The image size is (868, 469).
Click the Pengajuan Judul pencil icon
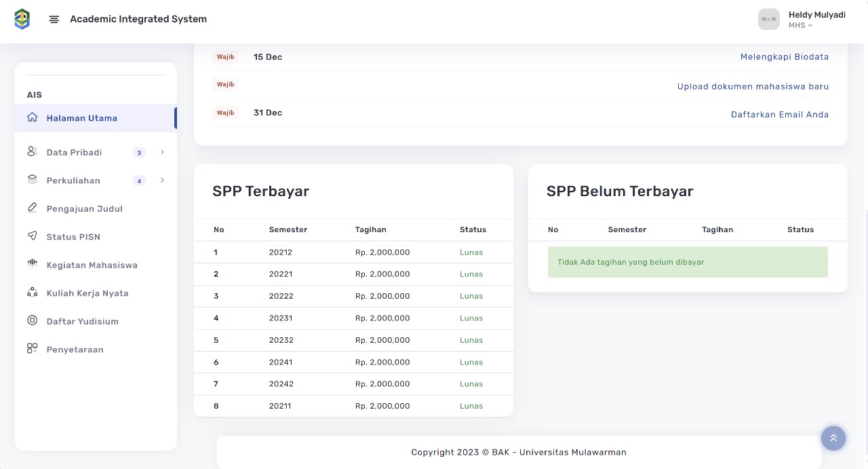(32, 208)
